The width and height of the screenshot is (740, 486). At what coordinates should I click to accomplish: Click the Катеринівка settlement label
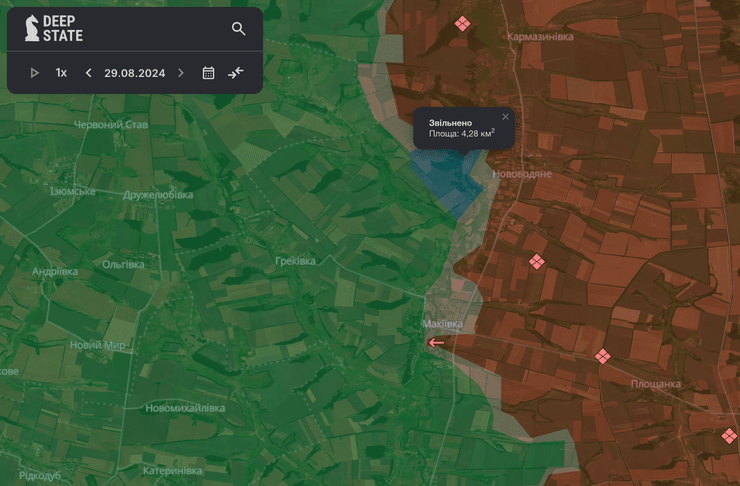(172, 470)
